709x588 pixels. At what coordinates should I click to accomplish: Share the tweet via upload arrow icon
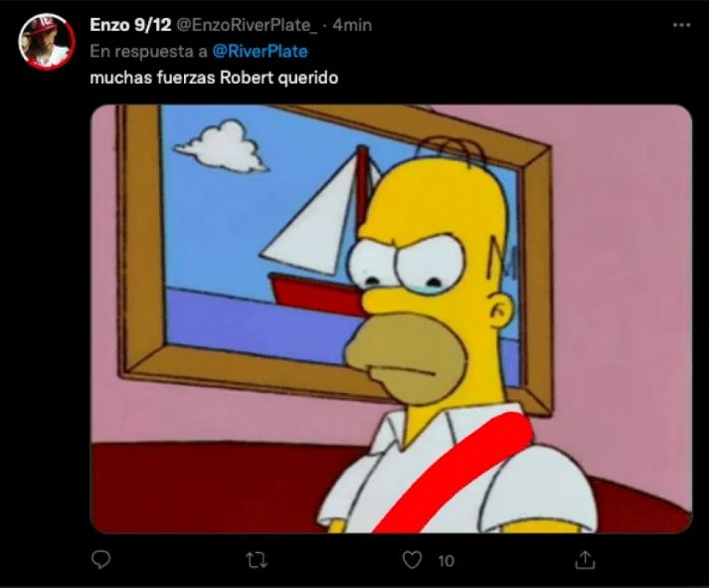pyautogui.click(x=585, y=559)
